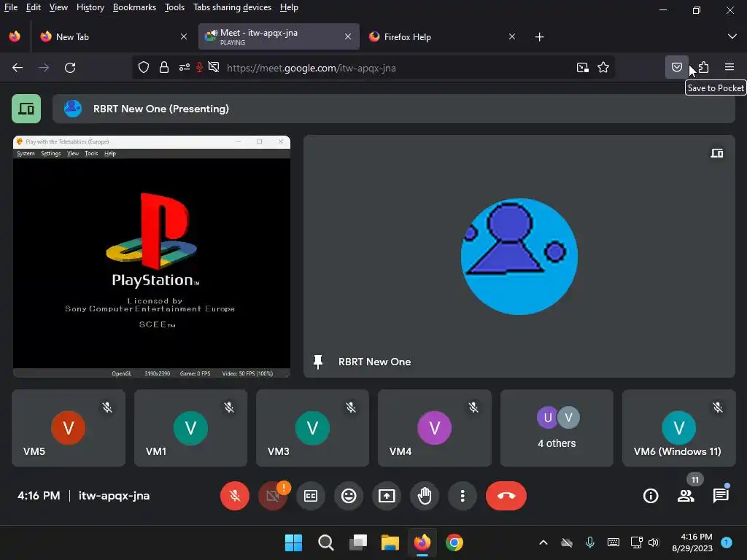Raise hand in the meeting
This screenshot has width=747, height=560.
(x=425, y=496)
